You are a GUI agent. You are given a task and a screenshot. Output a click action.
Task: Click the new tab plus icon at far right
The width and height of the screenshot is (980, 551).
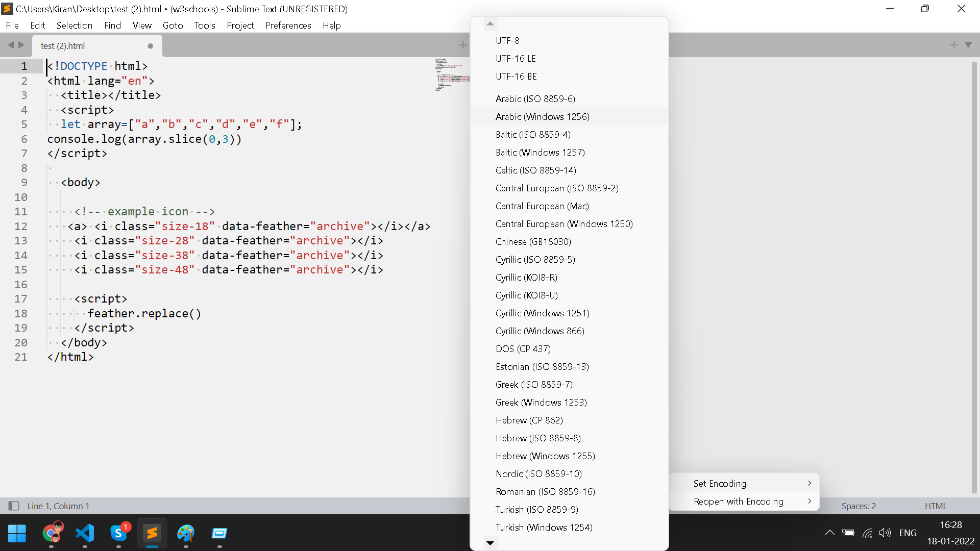pos(953,45)
